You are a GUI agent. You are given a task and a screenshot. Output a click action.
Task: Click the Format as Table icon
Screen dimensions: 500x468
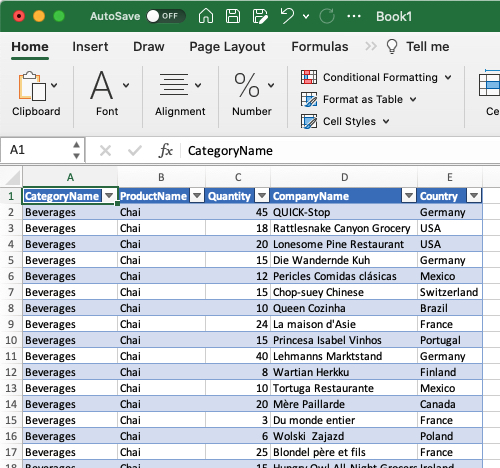pyautogui.click(x=309, y=99)
